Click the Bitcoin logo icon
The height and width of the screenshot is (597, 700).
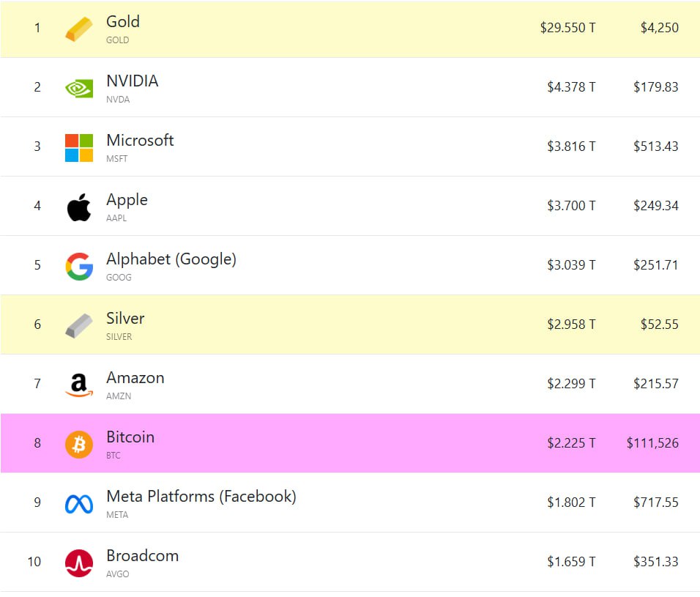click(78, 445)
